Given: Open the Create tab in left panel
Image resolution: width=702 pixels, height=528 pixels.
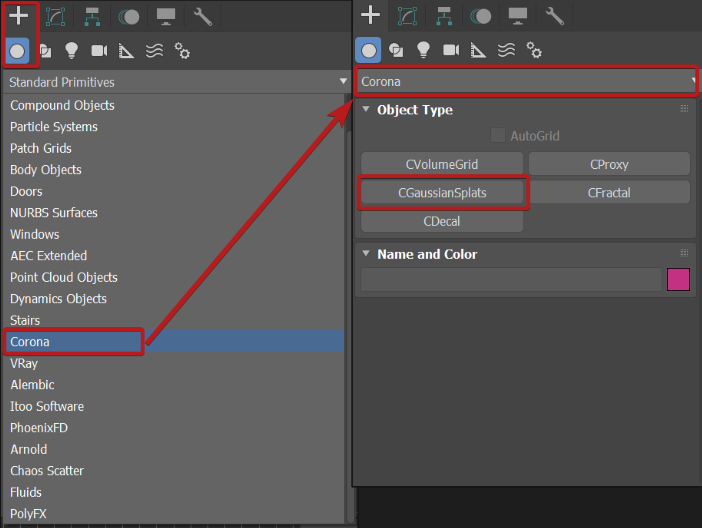Looking at the screenshot, I should point(18,16).
